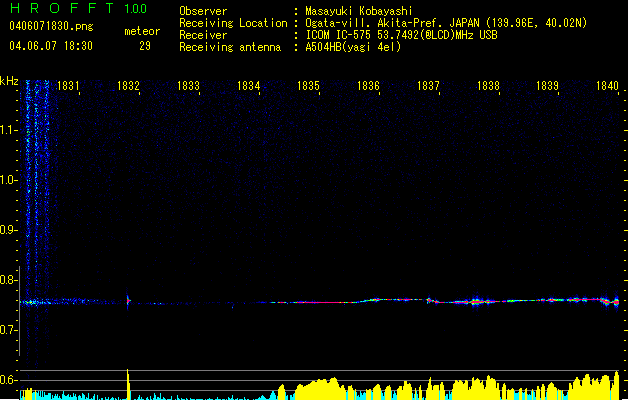Viewport: 629px width, 400px height.
Task: Click the kHz axis unit label
Action: click(x=9, y=81)
